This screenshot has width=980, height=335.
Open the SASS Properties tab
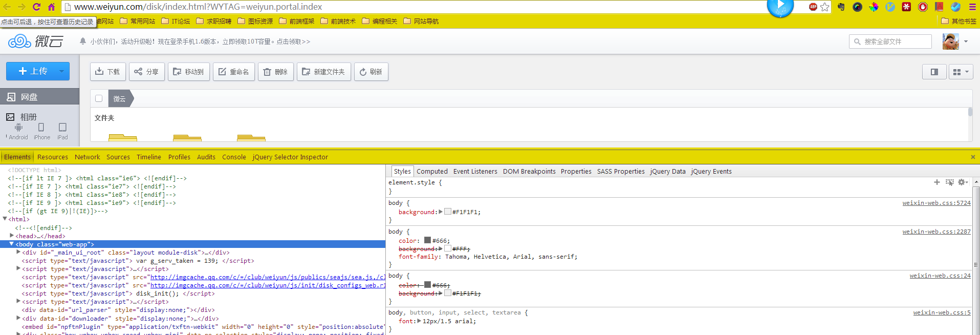[621, 172]
